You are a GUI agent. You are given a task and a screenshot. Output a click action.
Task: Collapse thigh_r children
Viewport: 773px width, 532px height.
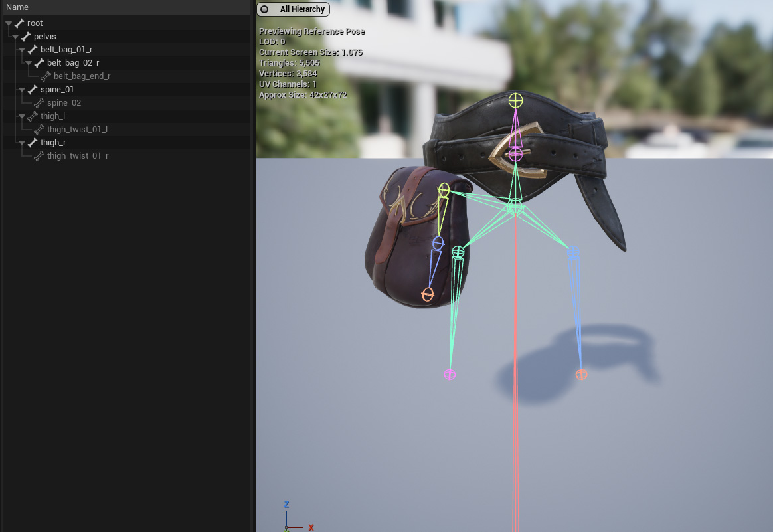pyautogui.click(x=22, y=143)
